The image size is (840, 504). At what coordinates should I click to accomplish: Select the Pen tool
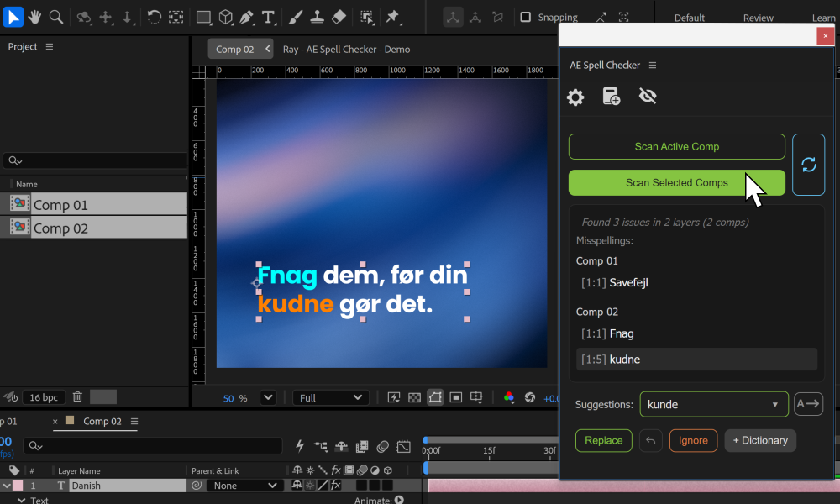tap(246, 17)
